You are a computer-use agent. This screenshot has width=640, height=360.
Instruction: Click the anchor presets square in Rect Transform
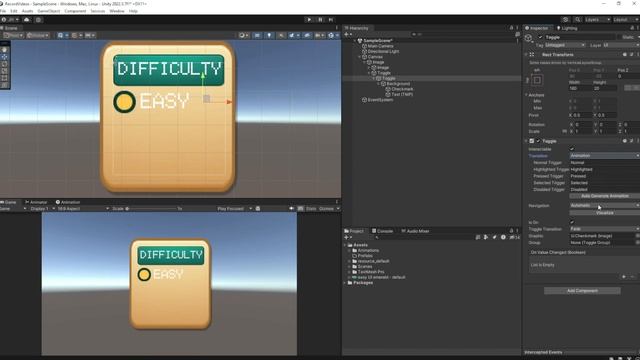click(537, 80)
